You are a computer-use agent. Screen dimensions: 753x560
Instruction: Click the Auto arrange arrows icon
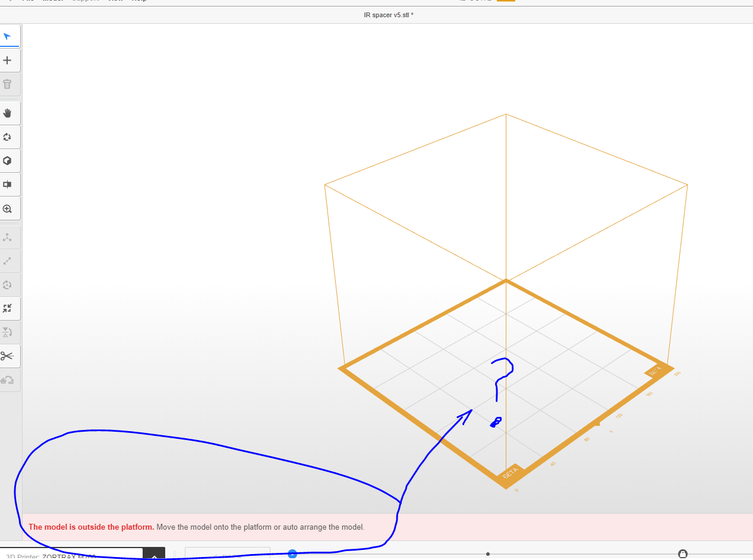click(8, 308)
